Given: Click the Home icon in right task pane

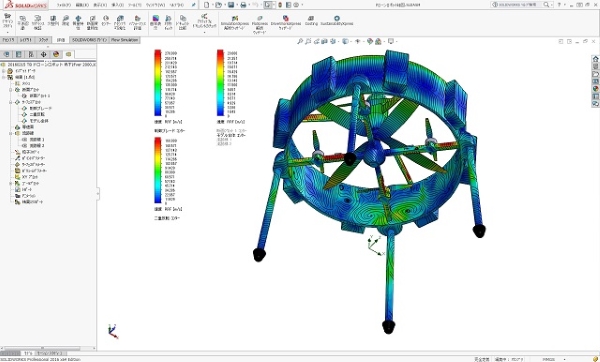Looking at the screenshot, I should [595, 59].
